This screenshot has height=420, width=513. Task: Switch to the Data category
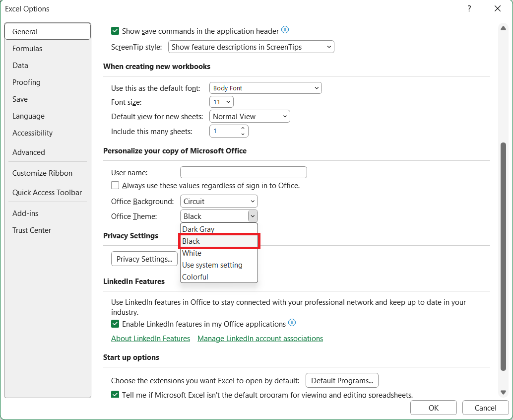[48, 66]
